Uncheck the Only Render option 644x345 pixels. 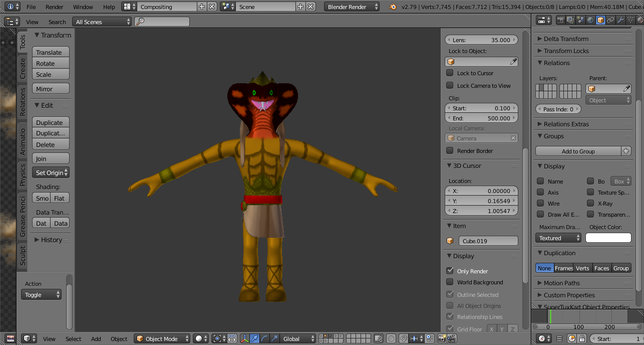pos(450,271)
